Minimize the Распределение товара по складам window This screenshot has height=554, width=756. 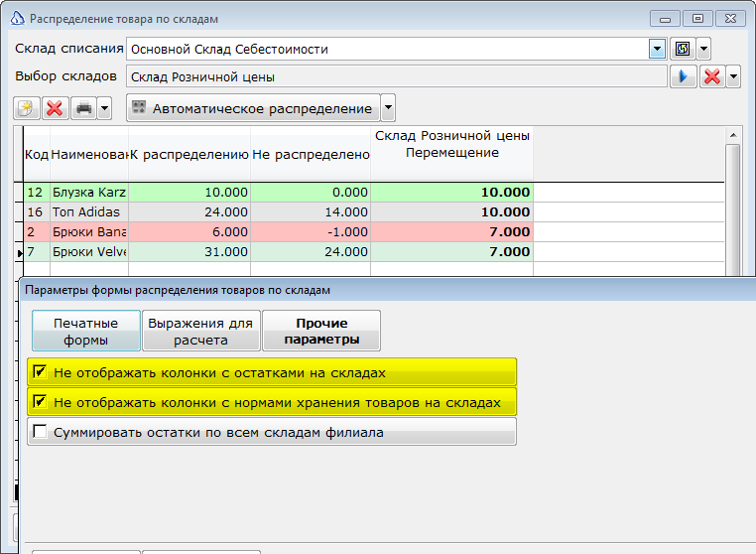[665, 19]
